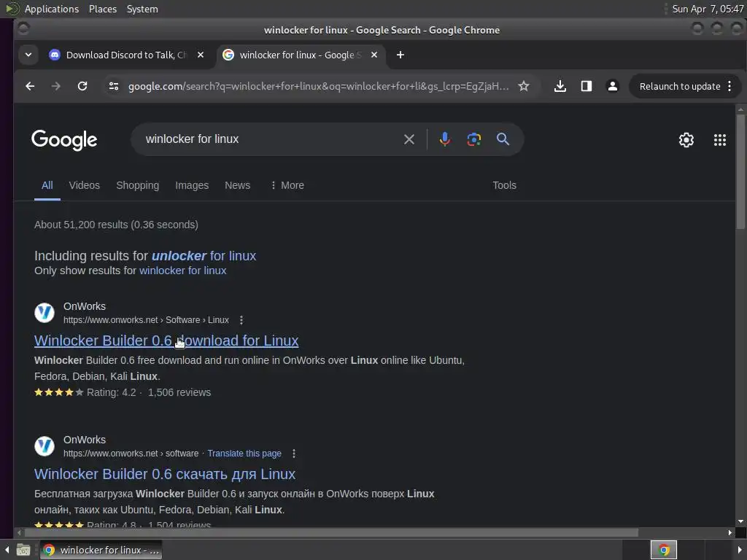Click the browser back arrow
Viewport: 747px width, 560px height.
click(30, 86)
